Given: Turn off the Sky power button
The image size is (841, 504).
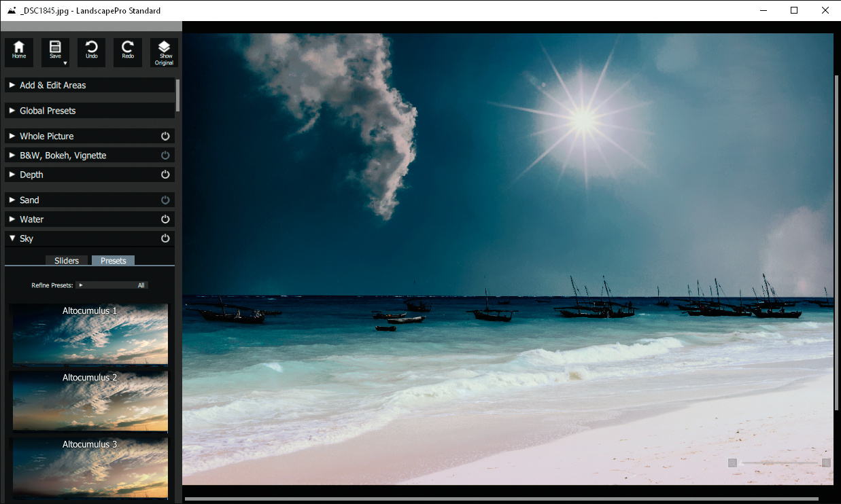Looking at the screenshot, I should tap(165, 238).
